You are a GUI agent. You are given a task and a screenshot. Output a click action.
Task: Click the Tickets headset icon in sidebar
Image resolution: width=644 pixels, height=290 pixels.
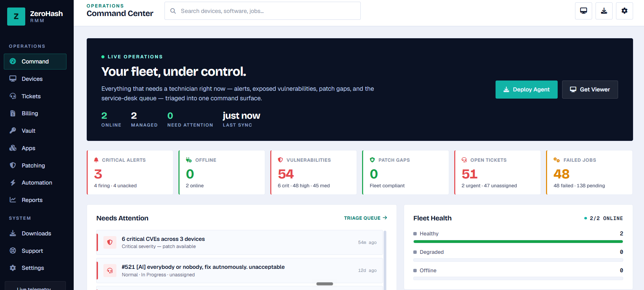(x=13, y=96)
